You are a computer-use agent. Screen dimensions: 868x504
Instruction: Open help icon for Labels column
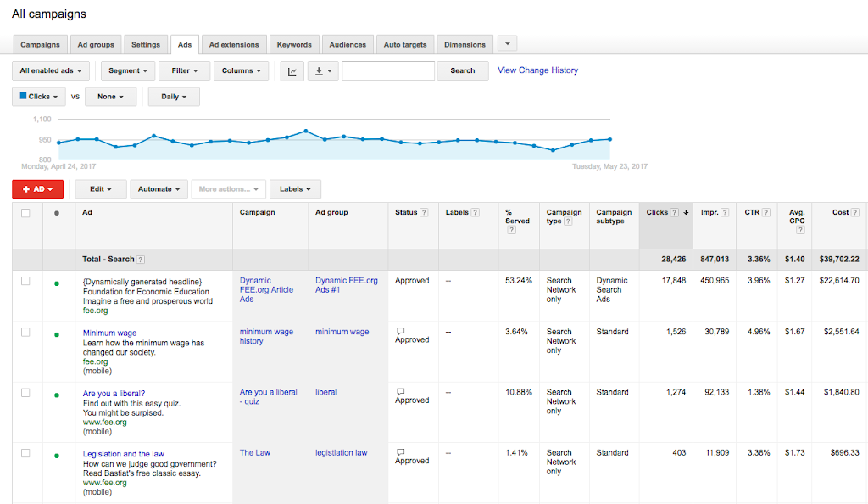[x=475, y=212]
